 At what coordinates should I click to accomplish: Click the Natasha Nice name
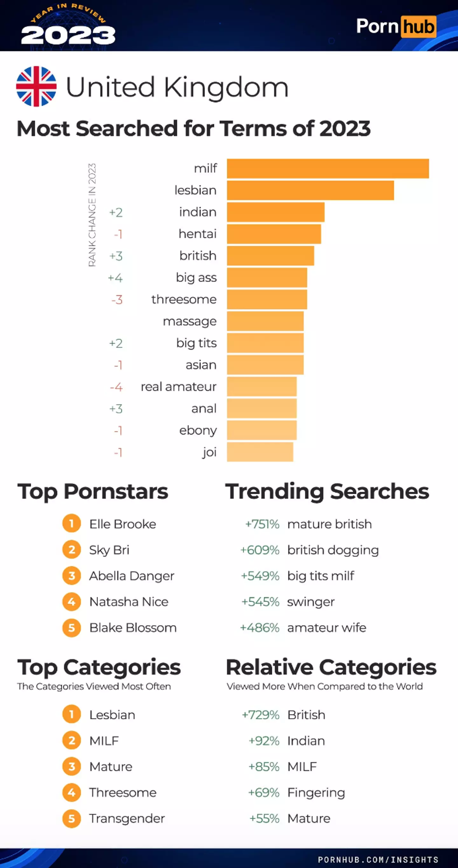(128, 602)
